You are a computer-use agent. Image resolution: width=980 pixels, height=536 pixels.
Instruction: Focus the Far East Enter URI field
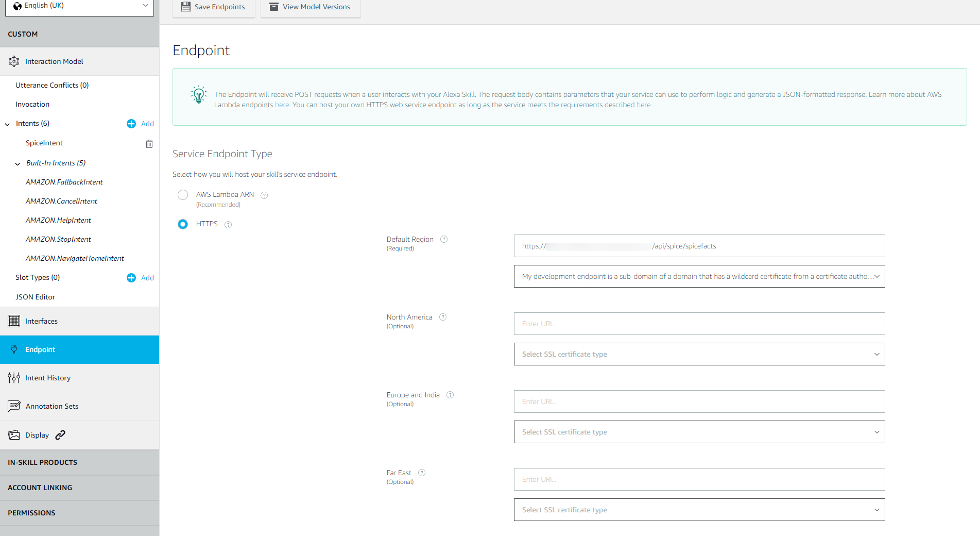[699, 479]
